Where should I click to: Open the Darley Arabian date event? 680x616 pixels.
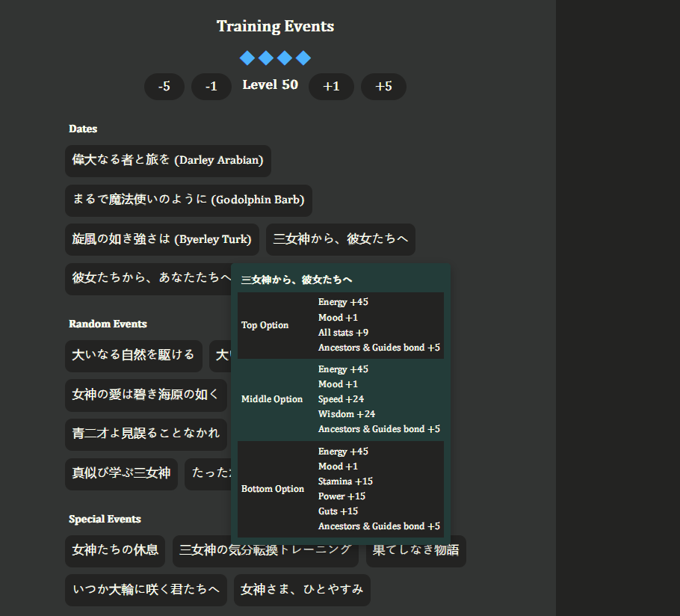point(168,161)
